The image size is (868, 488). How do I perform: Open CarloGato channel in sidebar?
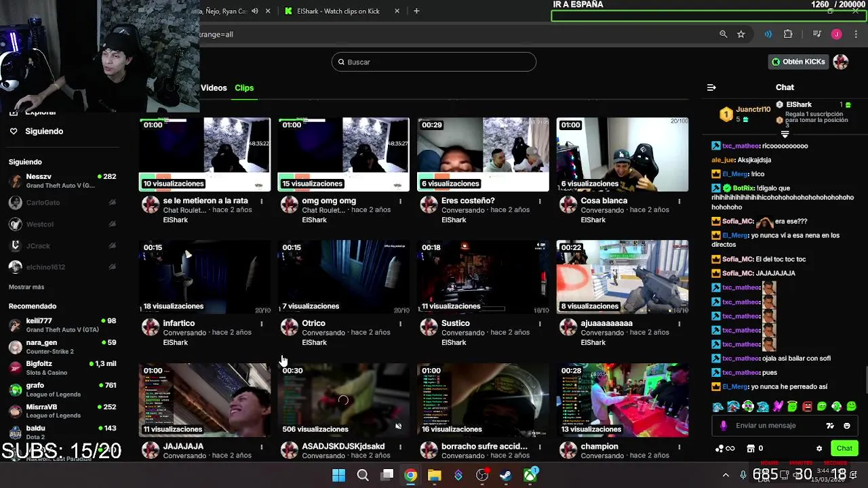[x=62, y=202]
